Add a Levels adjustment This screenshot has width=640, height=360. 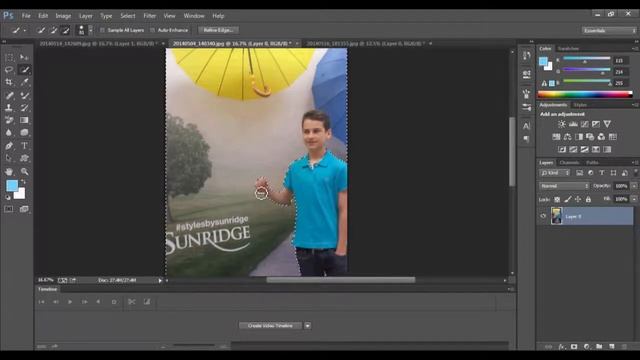(573, 124)
